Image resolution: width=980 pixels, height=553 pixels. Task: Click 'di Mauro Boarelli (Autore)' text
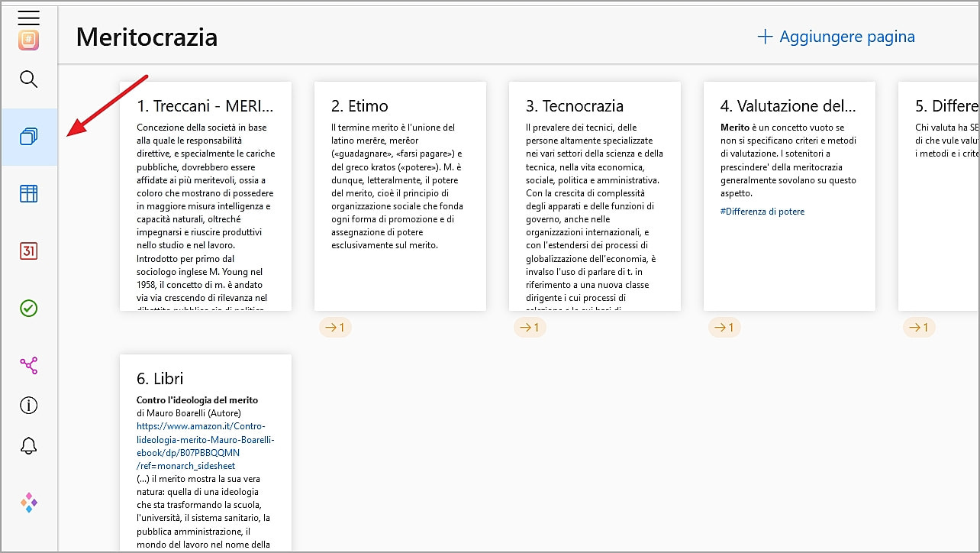tap(189, 413)
